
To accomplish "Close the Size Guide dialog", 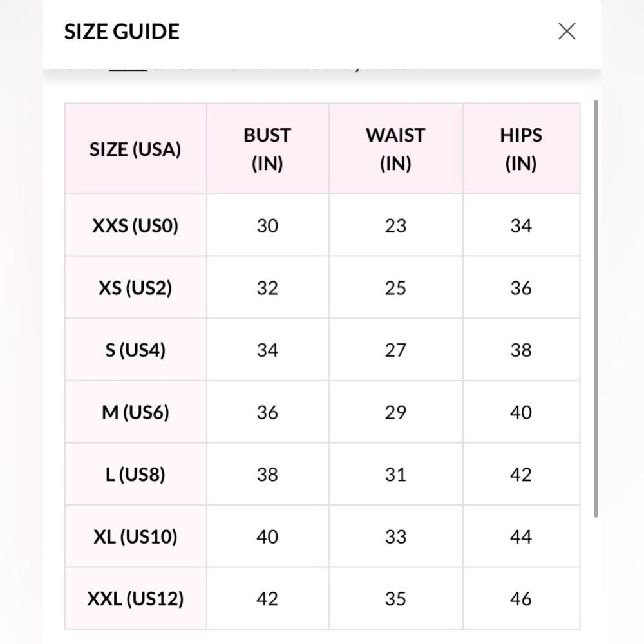I will click(567, 31).
